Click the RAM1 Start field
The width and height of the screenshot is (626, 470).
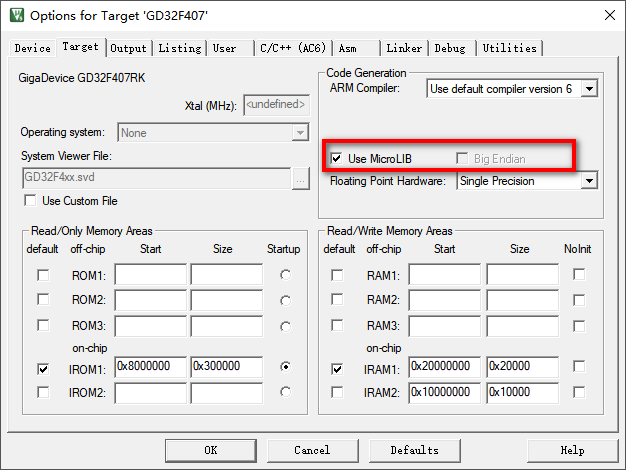pos(445,274)
